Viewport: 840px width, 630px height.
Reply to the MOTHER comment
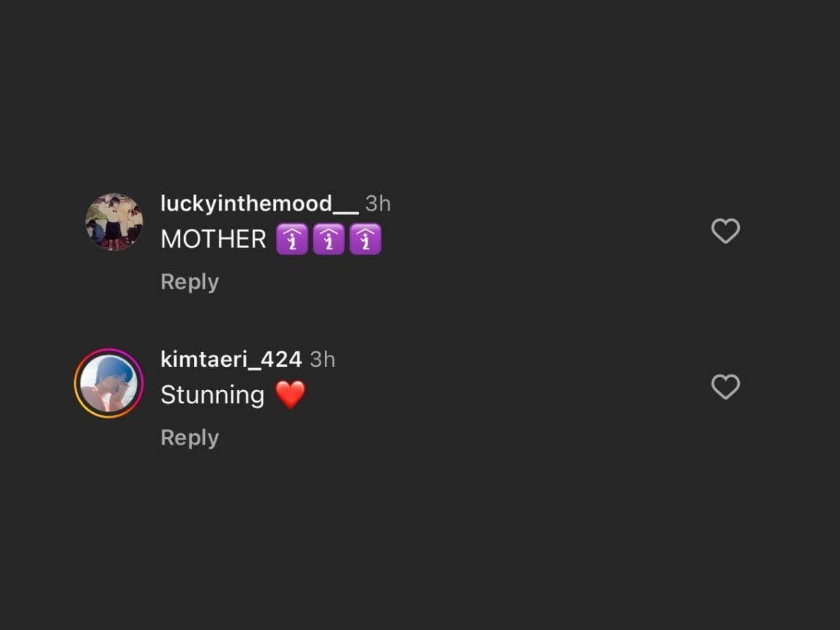tap(190, 281)
